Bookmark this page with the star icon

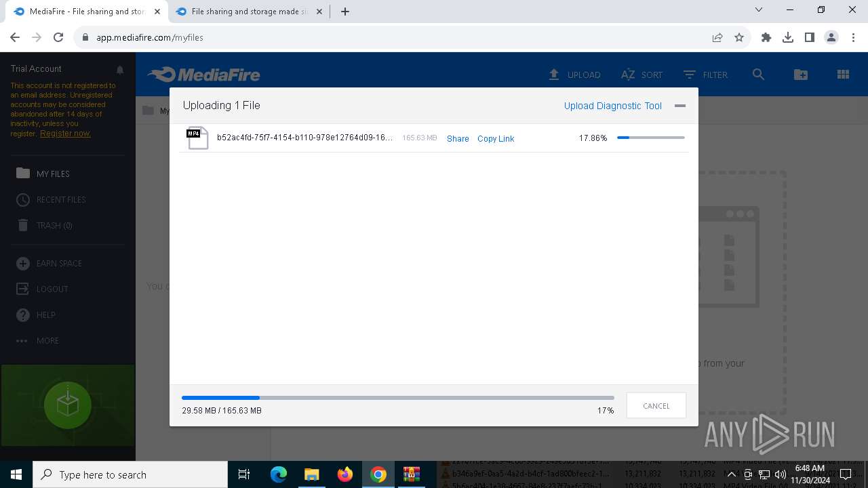pyautogui.click(x=739, y=37)
